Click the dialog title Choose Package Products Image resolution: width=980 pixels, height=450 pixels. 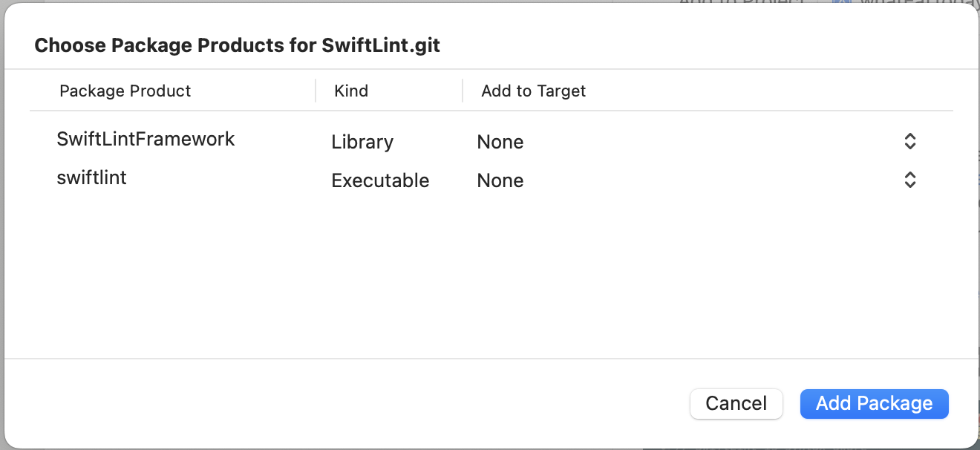click(x=237, y=45)
